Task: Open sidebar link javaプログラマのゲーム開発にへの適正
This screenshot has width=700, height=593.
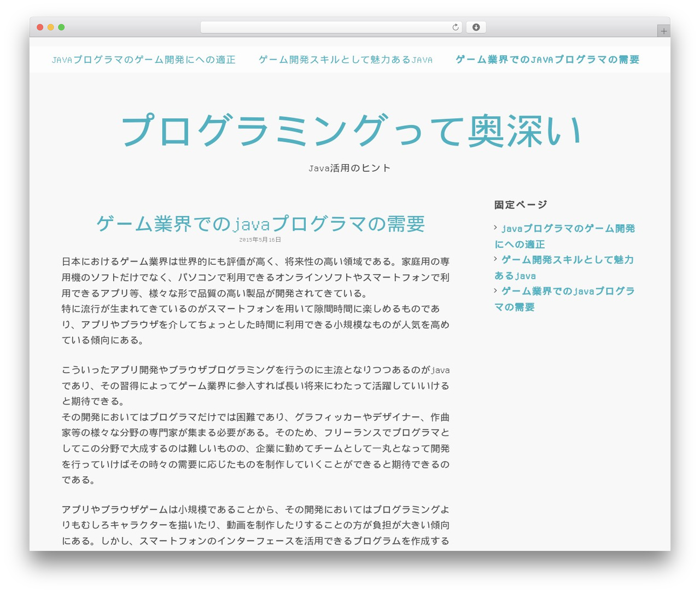Action: [x=565, y=236]
